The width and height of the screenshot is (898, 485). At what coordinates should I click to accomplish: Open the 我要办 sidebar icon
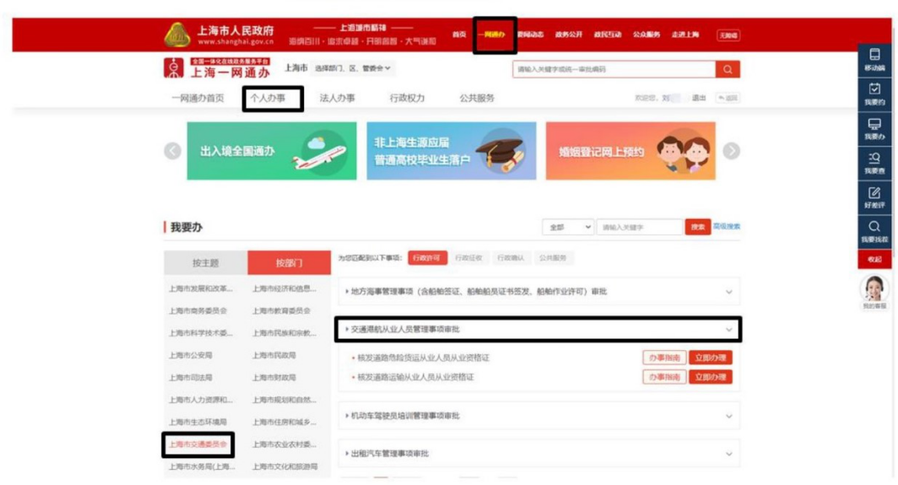tap(875, 129)
